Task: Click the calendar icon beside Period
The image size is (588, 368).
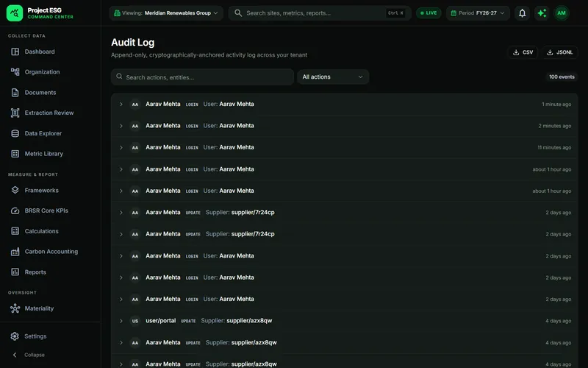Action: [x=453, y=13]
